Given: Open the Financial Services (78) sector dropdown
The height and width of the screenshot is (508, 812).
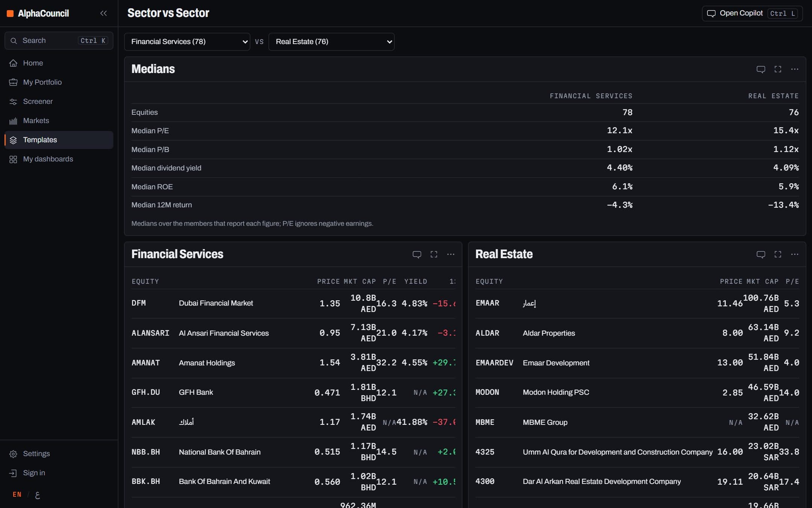Looking at the screenshot, I should click(187, 42).
